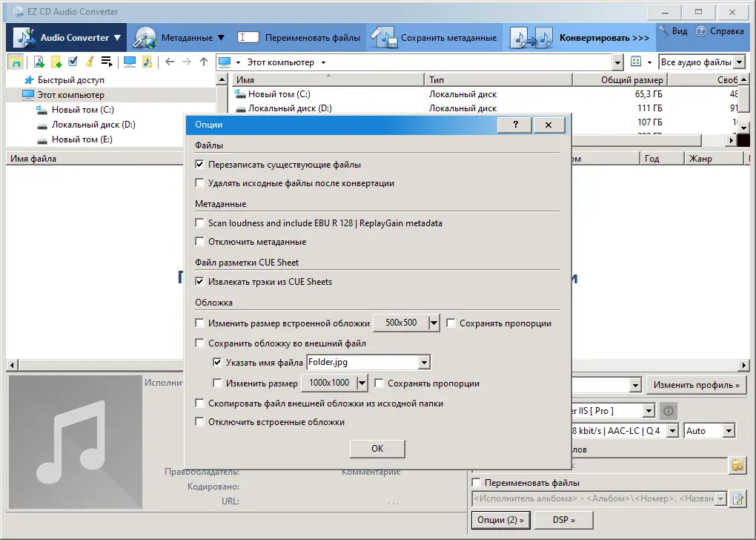The width and height of the screenshot is (756, 540).
Task: Close the Опции dialog with X
Action: click(548, 125)
